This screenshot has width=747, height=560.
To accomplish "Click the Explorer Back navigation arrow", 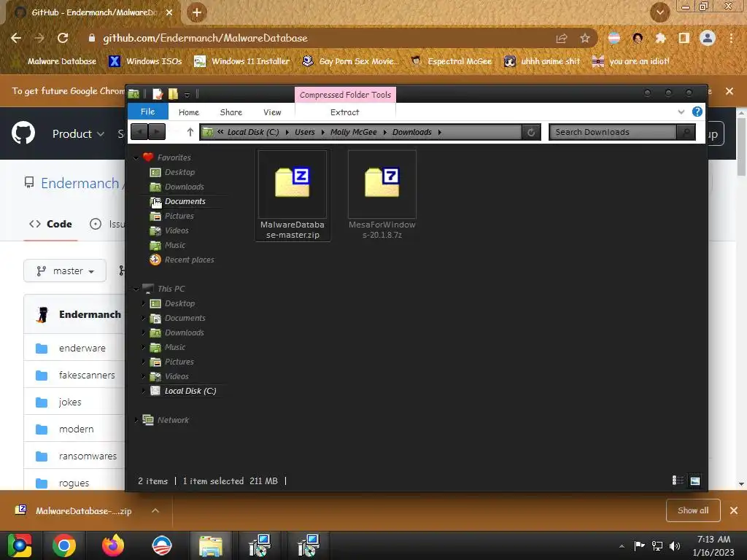I will click(139, 132).
